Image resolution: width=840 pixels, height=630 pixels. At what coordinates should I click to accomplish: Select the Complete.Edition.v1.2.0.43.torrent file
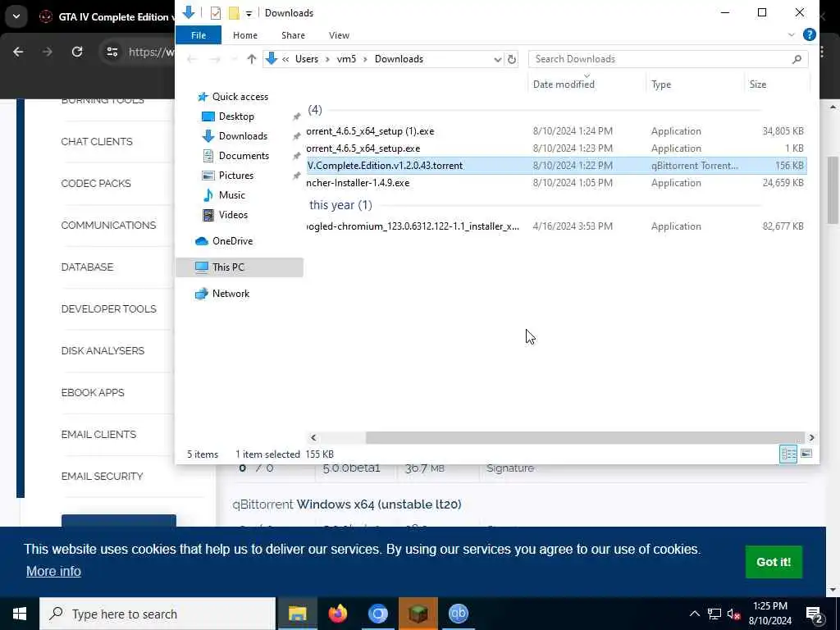click(555, 166)
